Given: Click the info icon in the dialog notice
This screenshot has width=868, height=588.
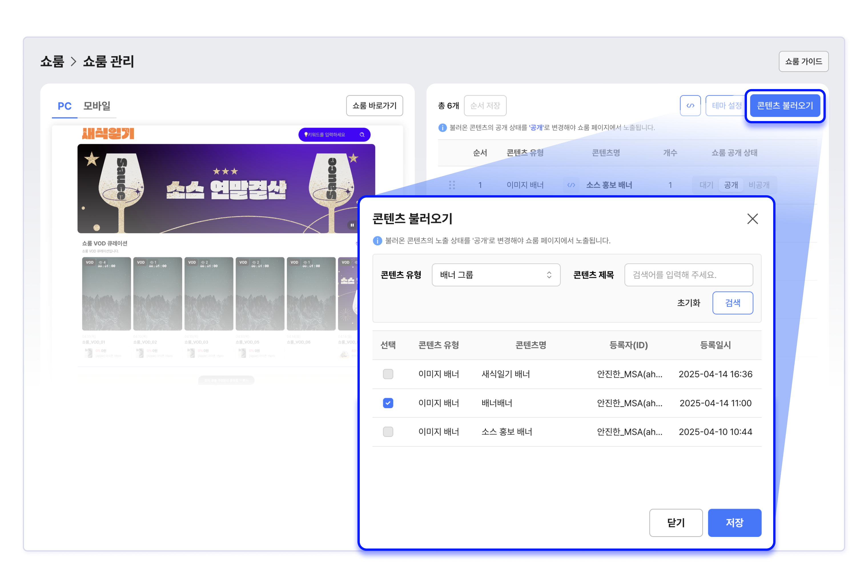Looking at the screenshot, I should coord(377,241).
